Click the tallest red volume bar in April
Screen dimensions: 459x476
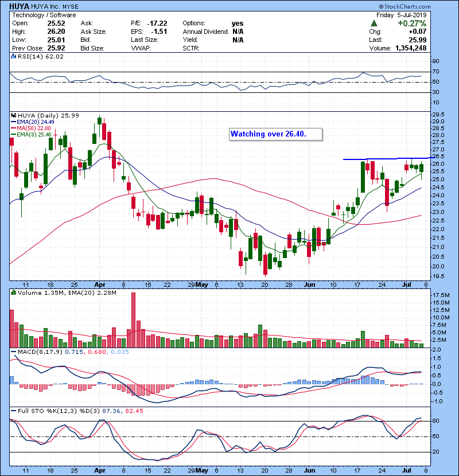(x=133, y=320)
